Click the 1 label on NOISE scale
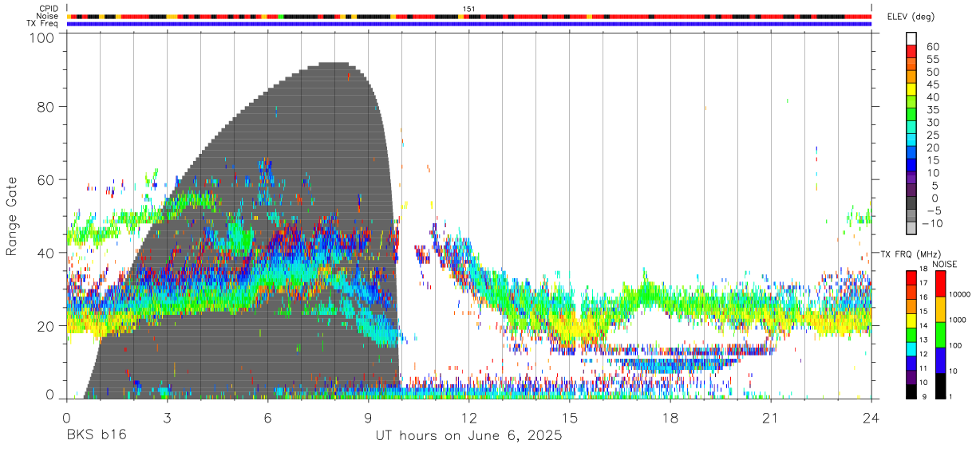Image resolution: width=980 pixels, height=452 pixels. pos(950,396)
